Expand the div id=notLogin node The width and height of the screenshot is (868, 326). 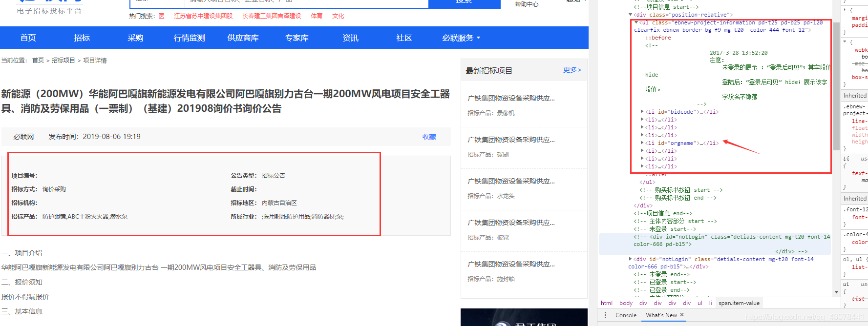point(631,259)
